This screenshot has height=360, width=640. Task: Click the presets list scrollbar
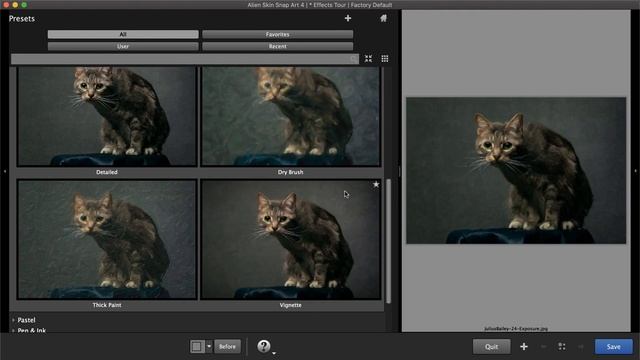(388, 241)
